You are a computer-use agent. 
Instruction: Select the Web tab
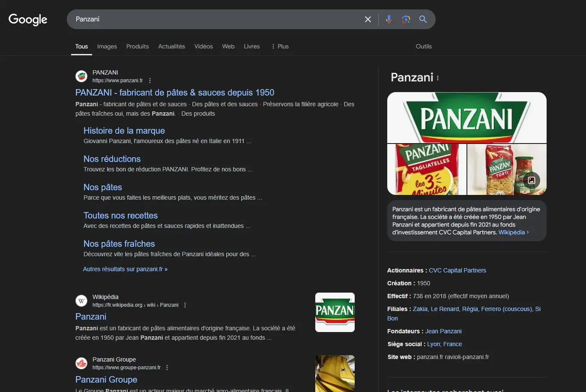(x=228, y=46)
